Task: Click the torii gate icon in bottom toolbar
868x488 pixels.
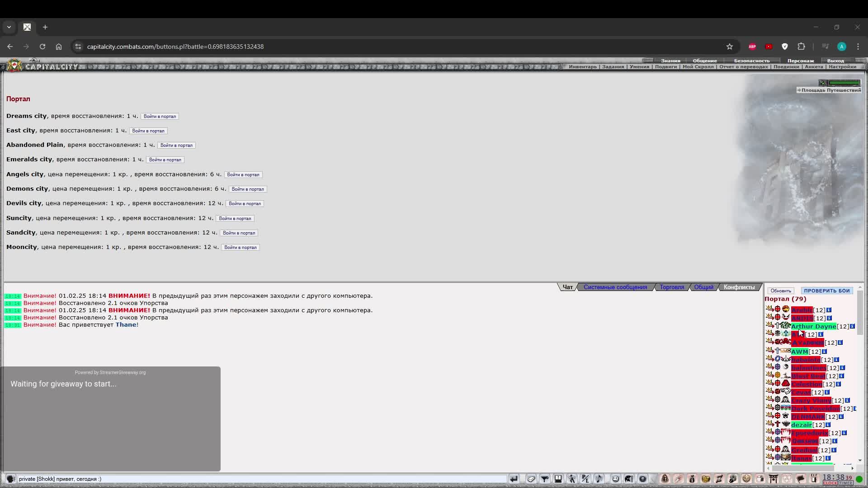Action: click(774, 479)
